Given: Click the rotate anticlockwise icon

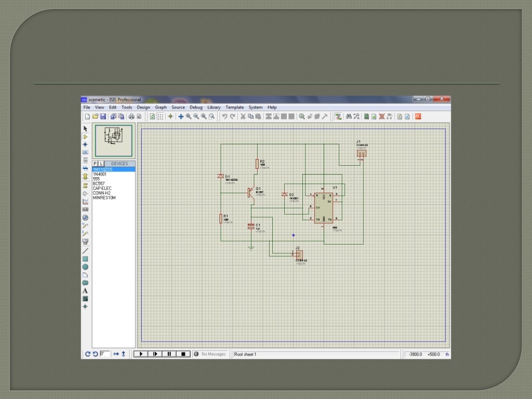Looking at the screenshot, I should click(96, 354).
